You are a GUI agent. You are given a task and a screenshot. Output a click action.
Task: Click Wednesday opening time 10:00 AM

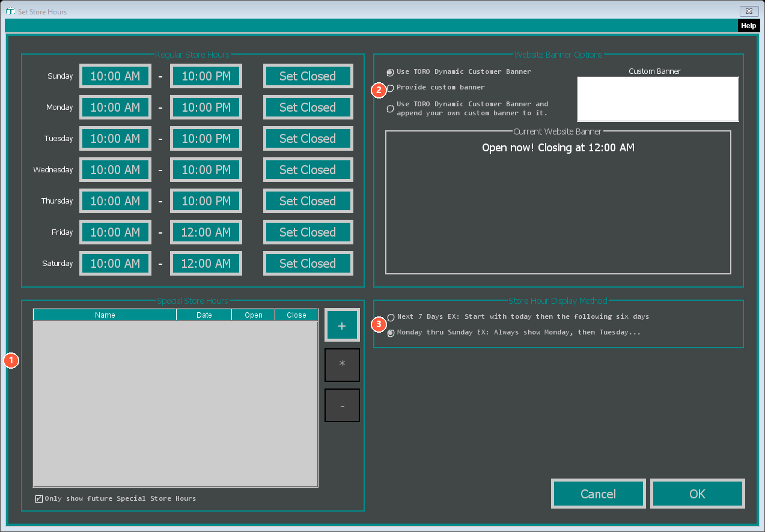point(115,170)
